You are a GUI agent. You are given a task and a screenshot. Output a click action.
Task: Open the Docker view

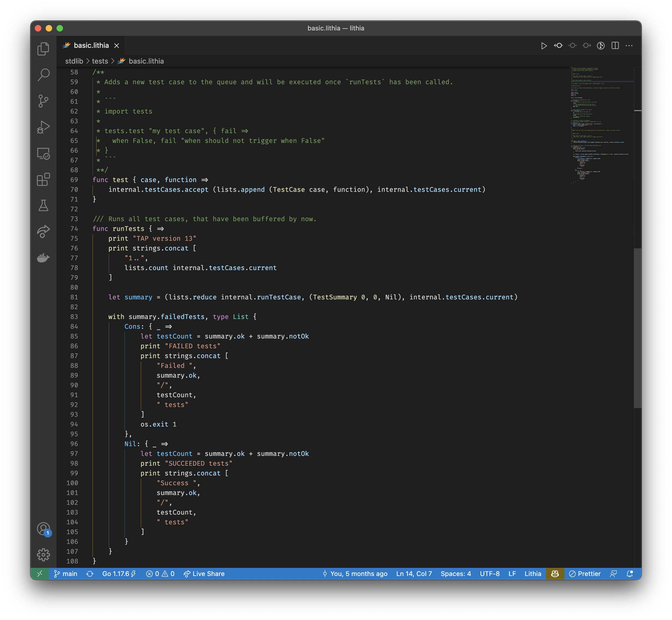pyautogui.click(x=43, y=258)
